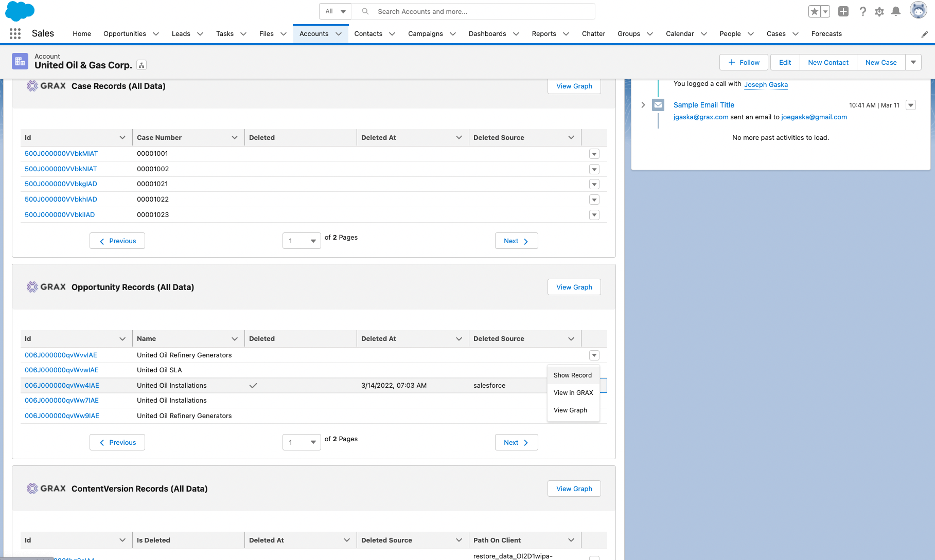Open the App Launcher grid icon
The width and height of the screenshot is (935, 560).
pyautogui.click(x=15, y=34)
